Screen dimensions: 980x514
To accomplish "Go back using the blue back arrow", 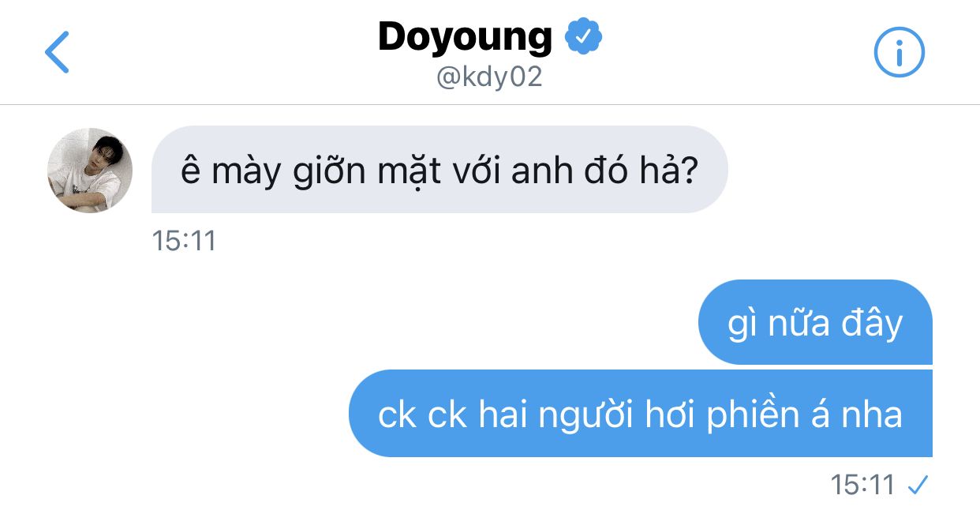I will [57, 52].
